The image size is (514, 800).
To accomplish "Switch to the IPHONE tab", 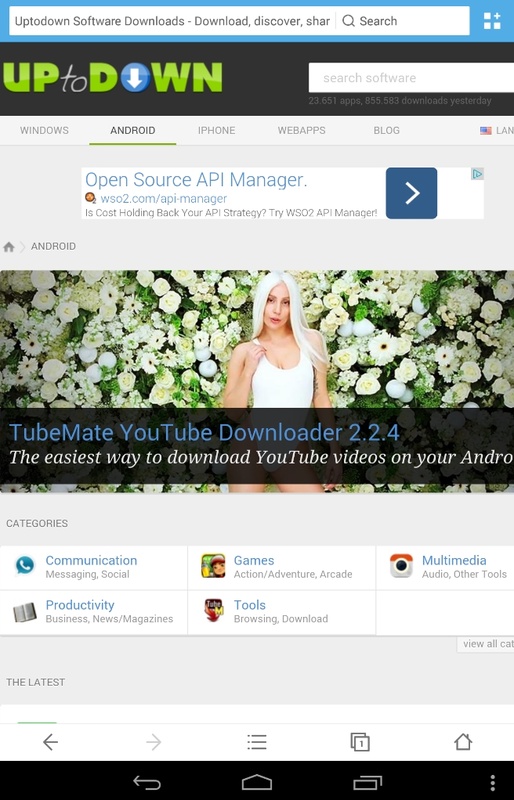I will click(216, 130).
